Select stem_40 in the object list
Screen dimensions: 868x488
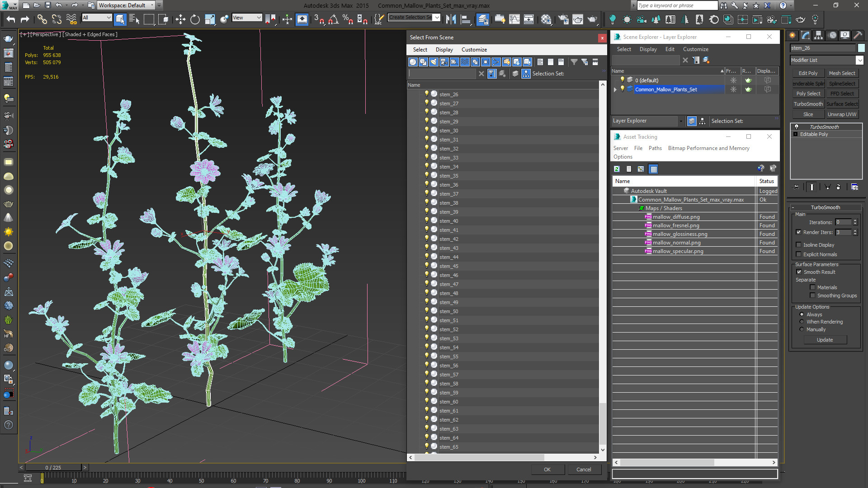coord(448,221)
